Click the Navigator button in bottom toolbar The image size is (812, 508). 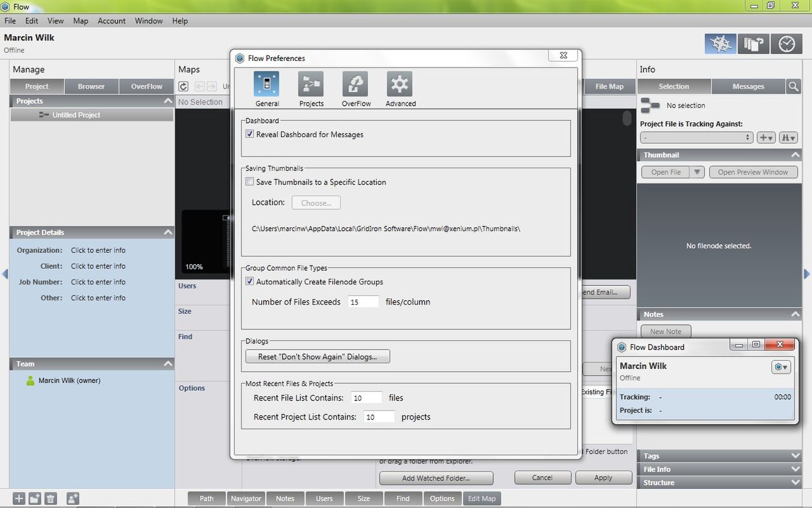pyautogui.click(x=246, y=498)
